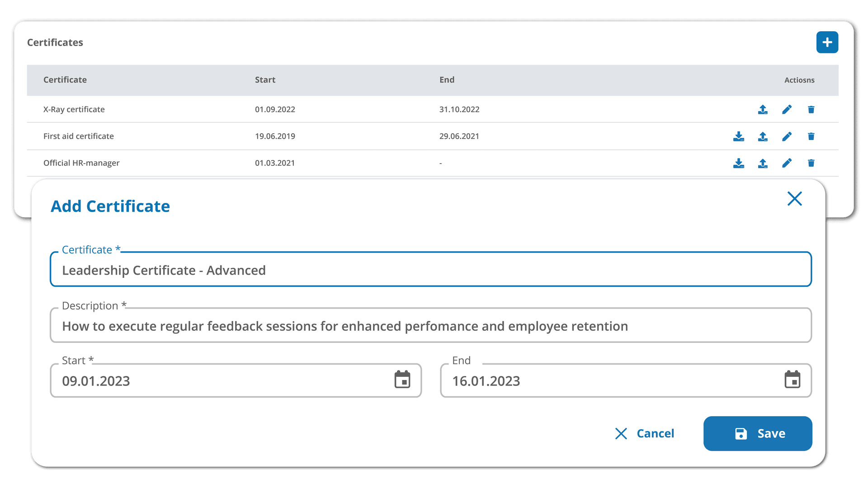The image size is (868, 488).
Task: Open the Start date calendar picker
Action: coord(402,380)
